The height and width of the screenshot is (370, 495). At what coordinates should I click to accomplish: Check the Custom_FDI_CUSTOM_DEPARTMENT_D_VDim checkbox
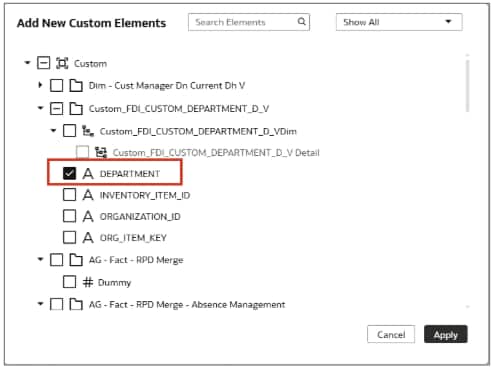click(69, 131)
